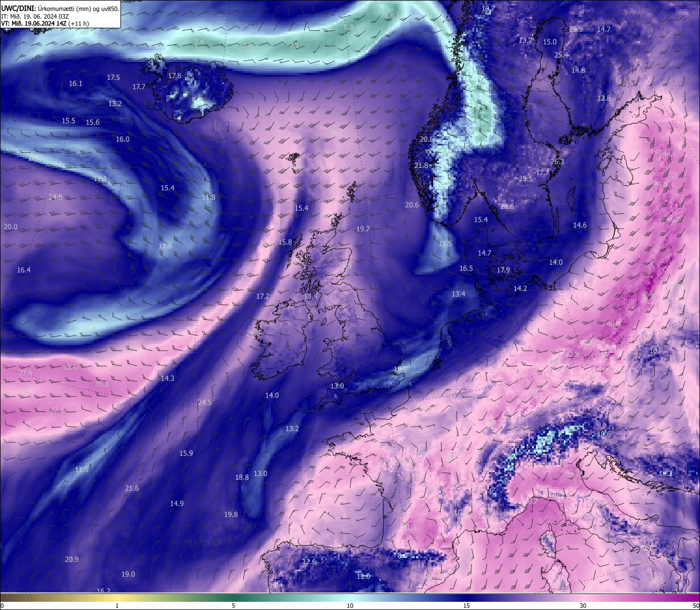The image size is (700, 610).
Task: Click the 25.5 value over Sweden
Action: [526, 179]
